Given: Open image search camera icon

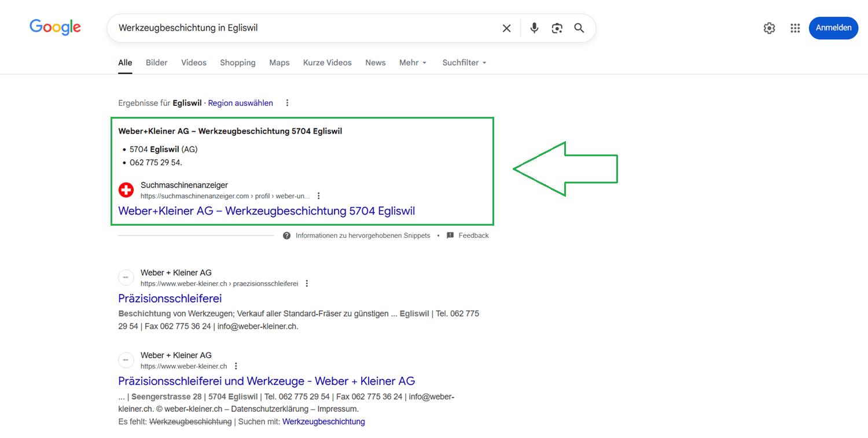Looking at the screenshot, I should [557, 28].
